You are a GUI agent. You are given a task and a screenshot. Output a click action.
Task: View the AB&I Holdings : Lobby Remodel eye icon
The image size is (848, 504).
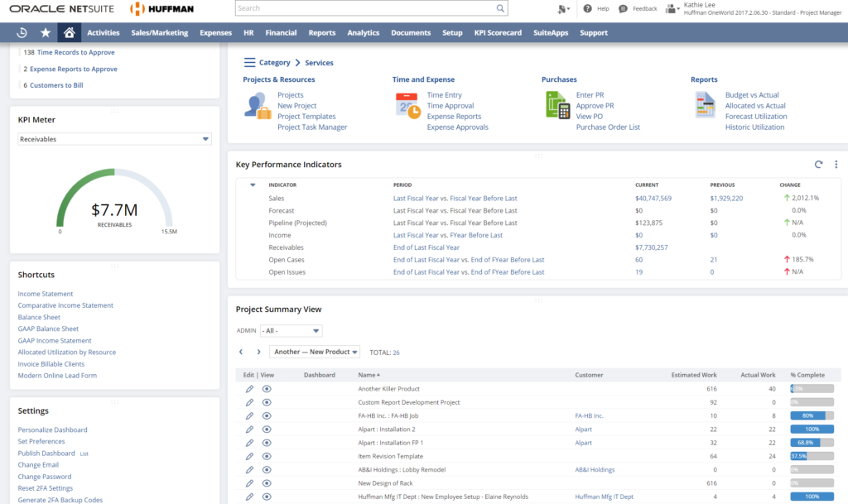(267, 470)
